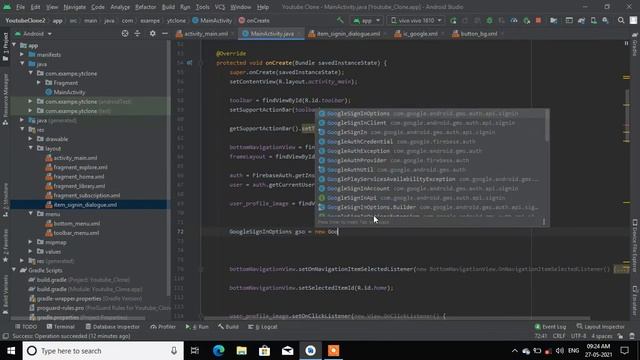Image resolution: width=640 pixels, height=360 pixels.
Task: Choose GoogleSignInOptions.Builder from autocomplete list
Action: click(x=431, y=207)
